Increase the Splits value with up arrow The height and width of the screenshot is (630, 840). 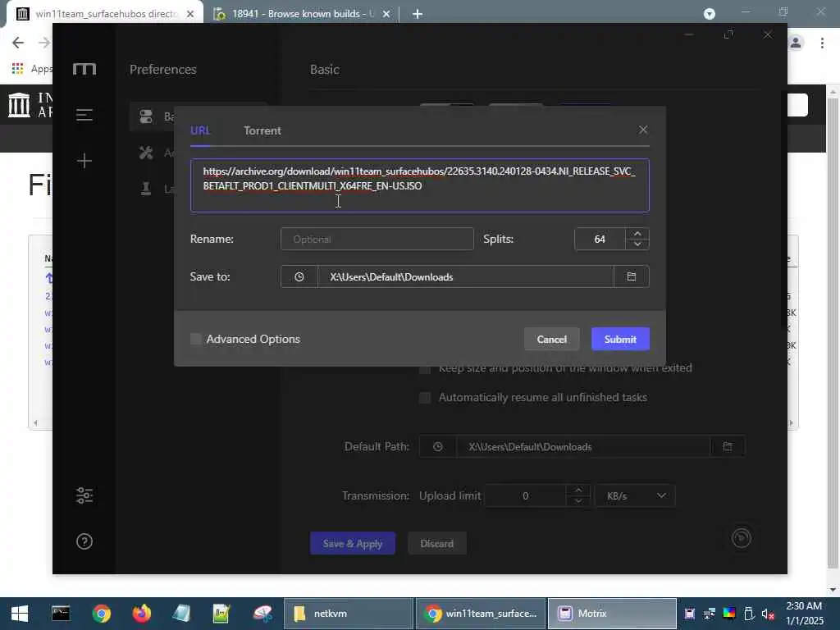[637, 234]
